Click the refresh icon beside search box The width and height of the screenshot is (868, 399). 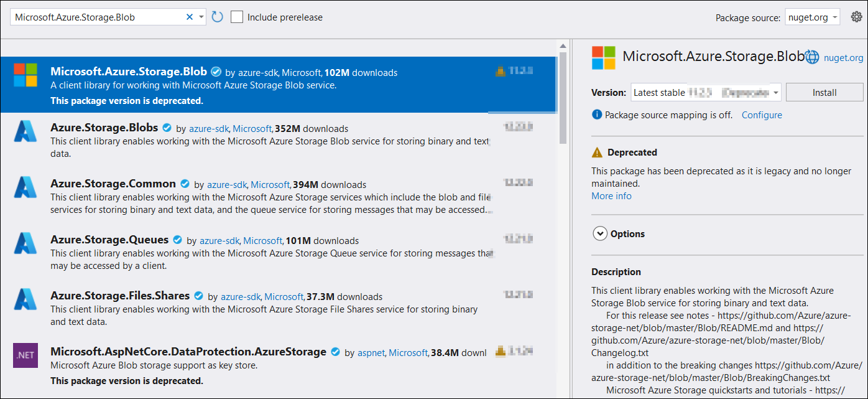(217, 17)
